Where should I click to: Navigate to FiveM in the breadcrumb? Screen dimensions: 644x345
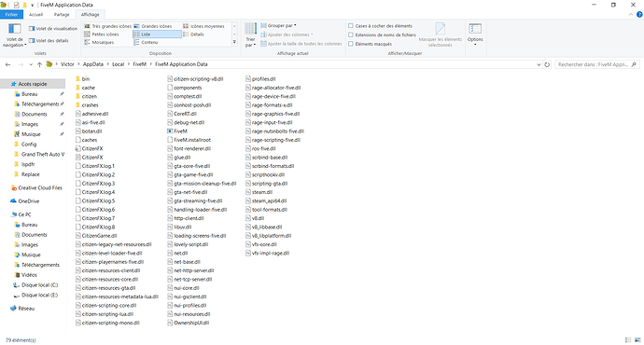140,64
